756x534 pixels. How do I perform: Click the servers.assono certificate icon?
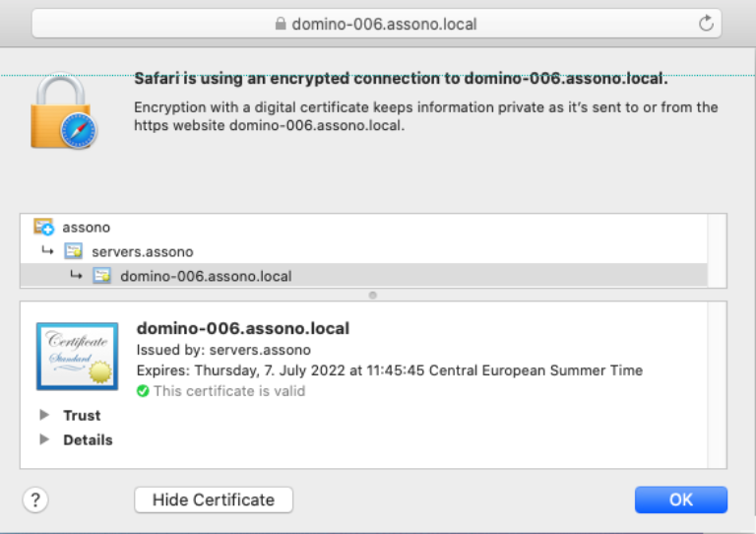tap(73, 251)
